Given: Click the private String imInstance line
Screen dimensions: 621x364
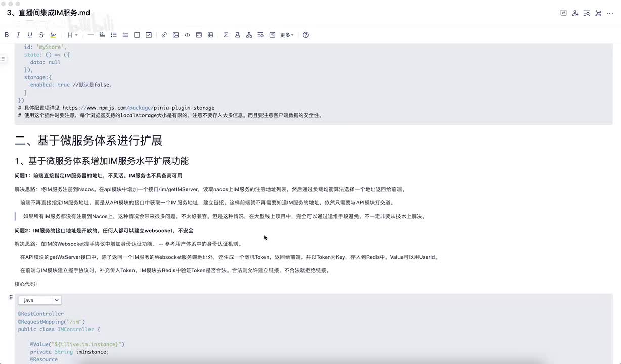Looking at the screenshot, I should 69,352.
